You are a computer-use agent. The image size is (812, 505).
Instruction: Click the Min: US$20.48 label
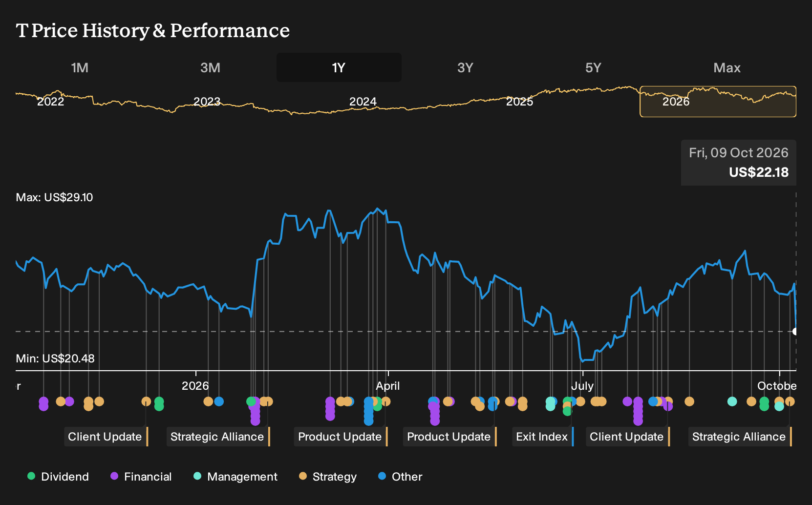point(55,358)
